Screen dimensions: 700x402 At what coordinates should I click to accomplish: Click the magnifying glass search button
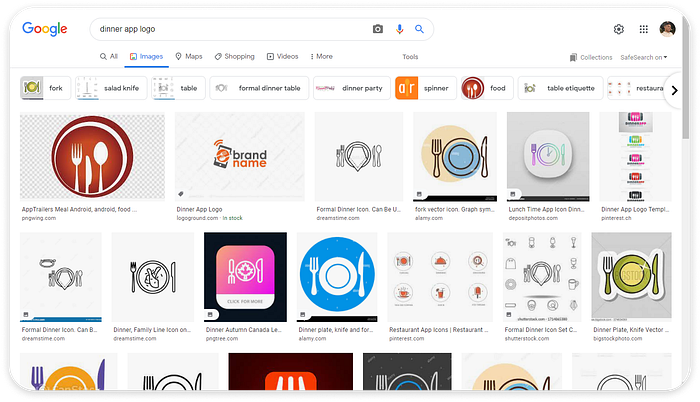point(419,29)
